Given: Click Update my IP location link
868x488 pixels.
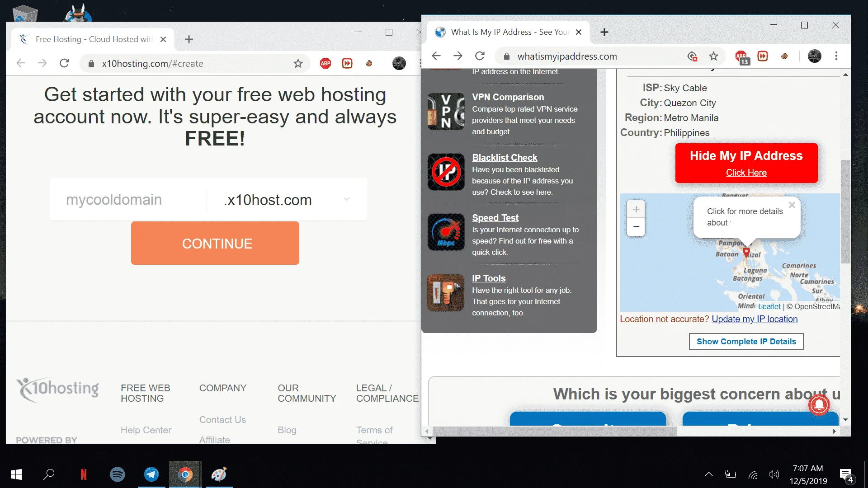Looking at the screenshot, I should (755, 319).
